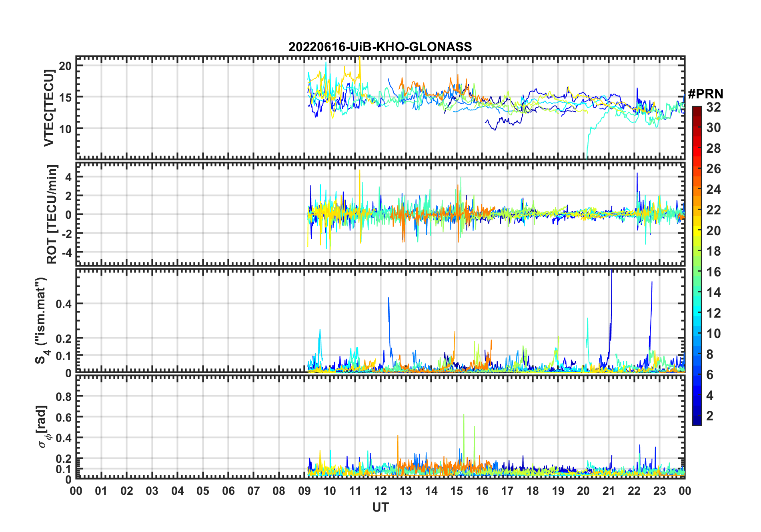761x532 pixels.
Task: Click VTEC axis tick label 10
Action: point(65,129)
